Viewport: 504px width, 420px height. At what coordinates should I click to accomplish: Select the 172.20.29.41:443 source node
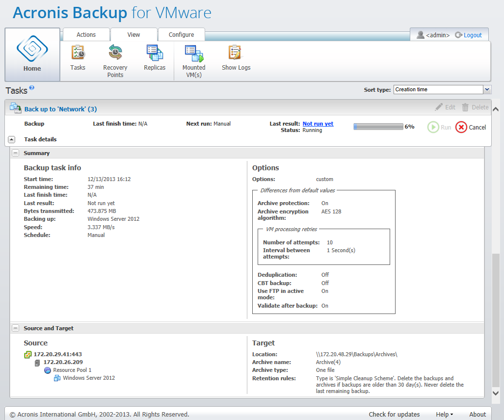(x=57, y=354)
